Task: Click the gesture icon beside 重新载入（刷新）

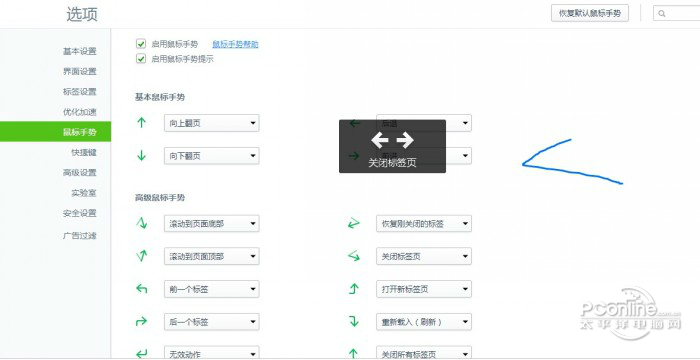Action: point(354,322)
